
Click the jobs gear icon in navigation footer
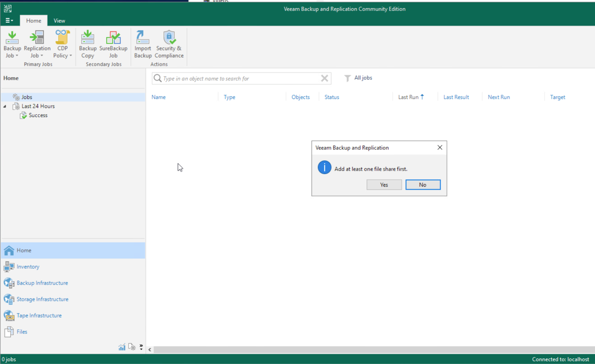pyautogui.click(x=132, y=347)
